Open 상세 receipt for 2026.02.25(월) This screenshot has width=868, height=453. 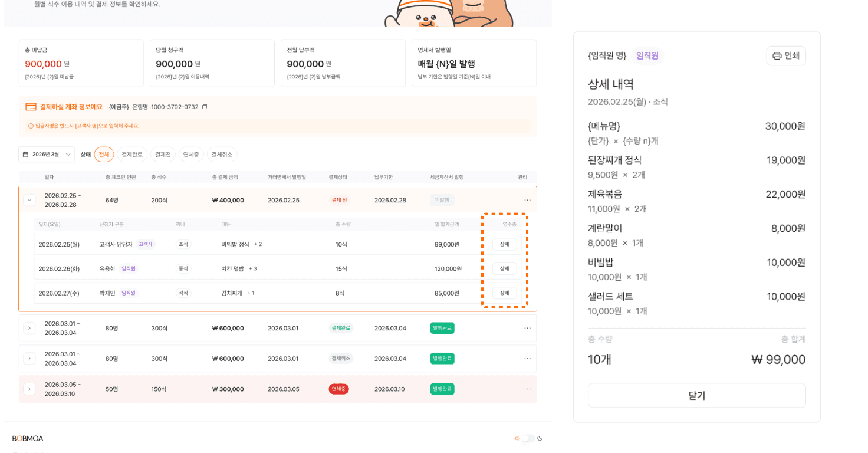(504, 244)
